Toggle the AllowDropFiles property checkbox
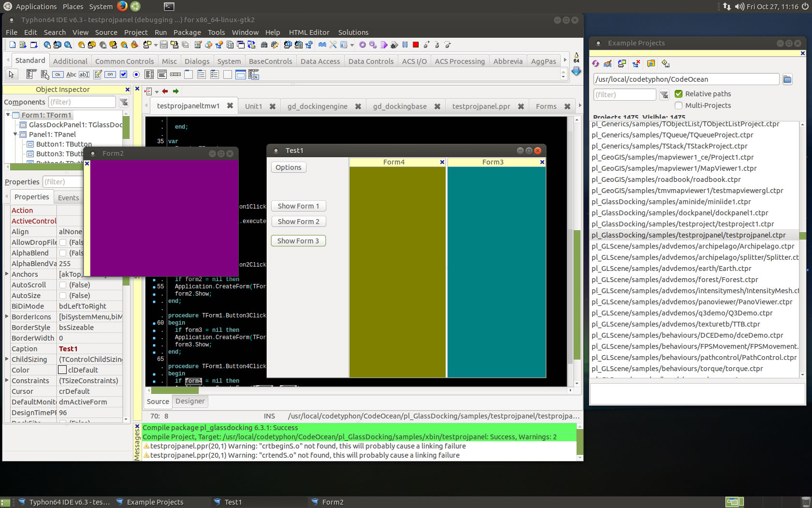This screenshot has height=508, width=812. coord(63,242)
